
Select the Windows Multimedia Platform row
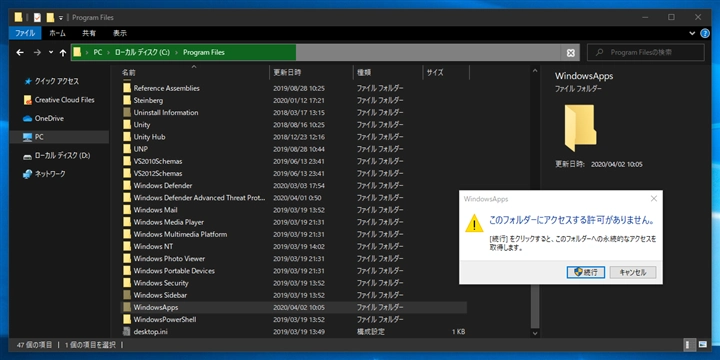coord(293,234)
